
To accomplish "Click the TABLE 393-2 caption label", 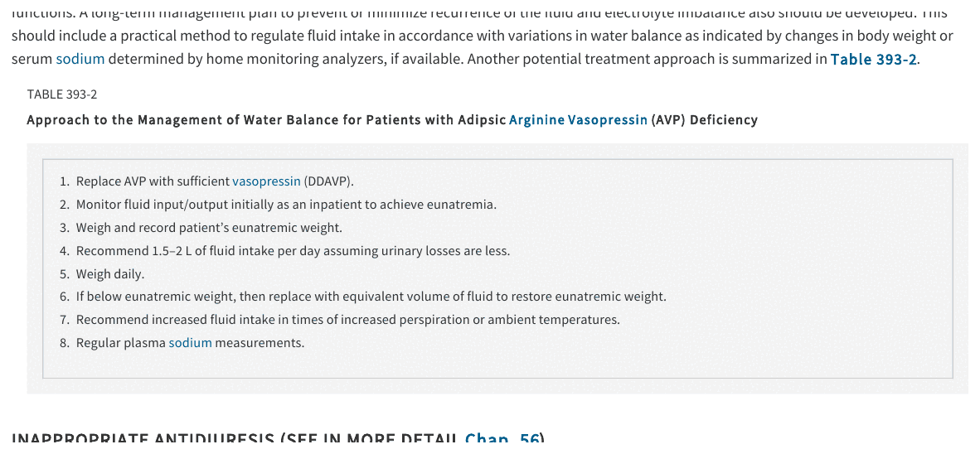I will point(62,94).
